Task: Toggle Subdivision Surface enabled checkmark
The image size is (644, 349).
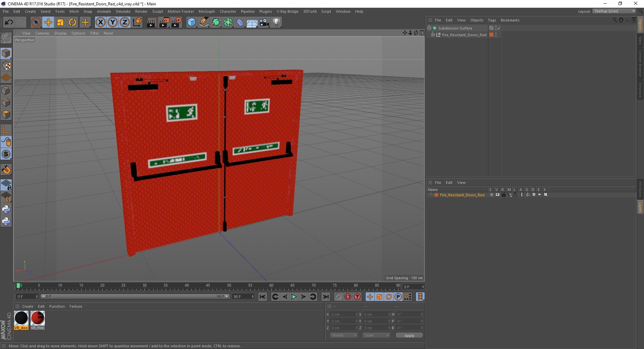Action: tap(499, 28)
